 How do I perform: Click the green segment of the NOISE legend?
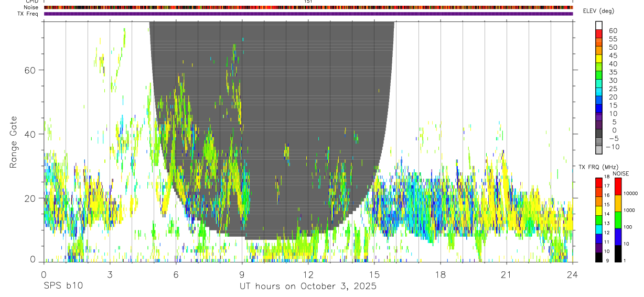[x=618, y=220]
